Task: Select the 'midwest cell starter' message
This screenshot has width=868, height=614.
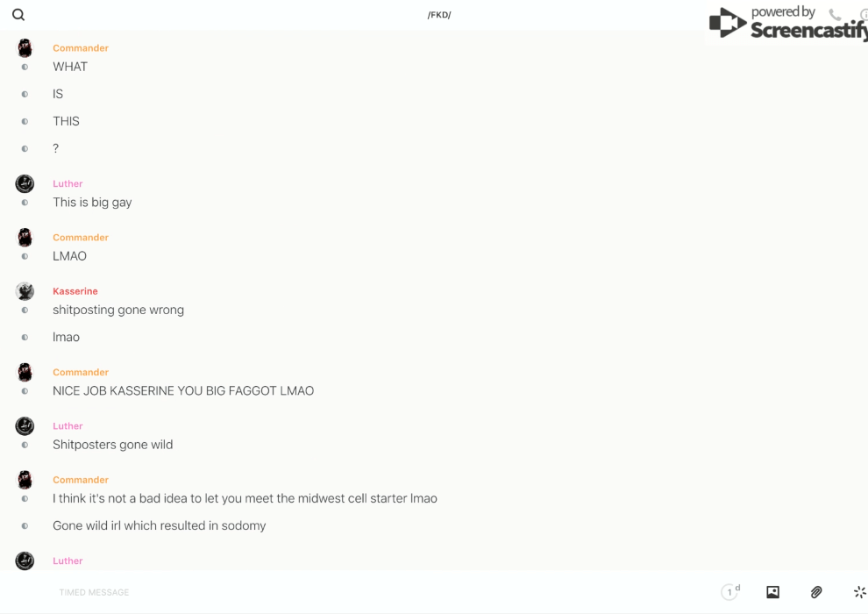Action: click(245, 498)
